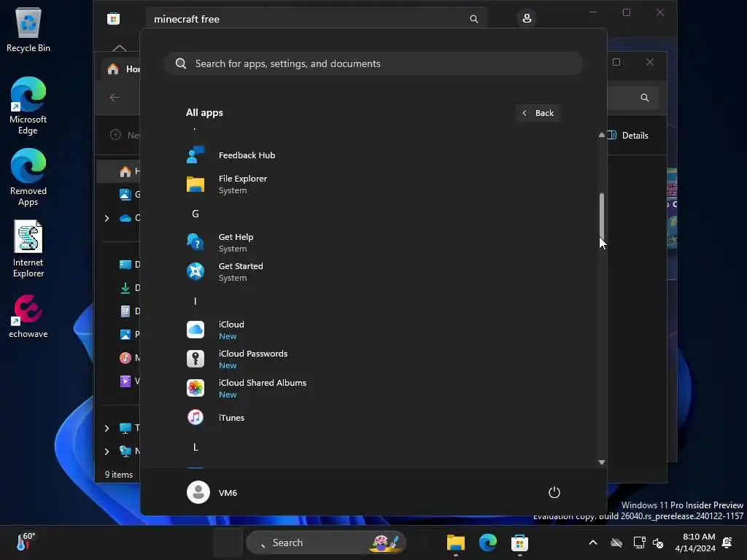Jump to letter L section header
The image size is (747, 560).
pos(196,447)
